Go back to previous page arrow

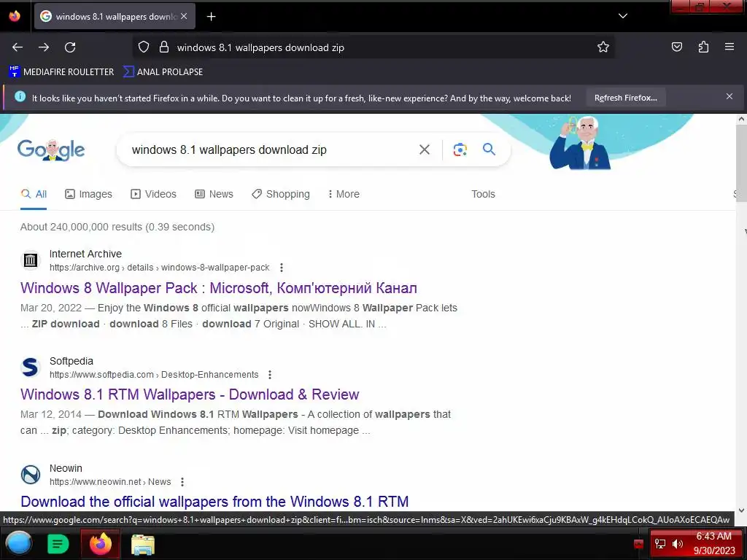(18, 47)
